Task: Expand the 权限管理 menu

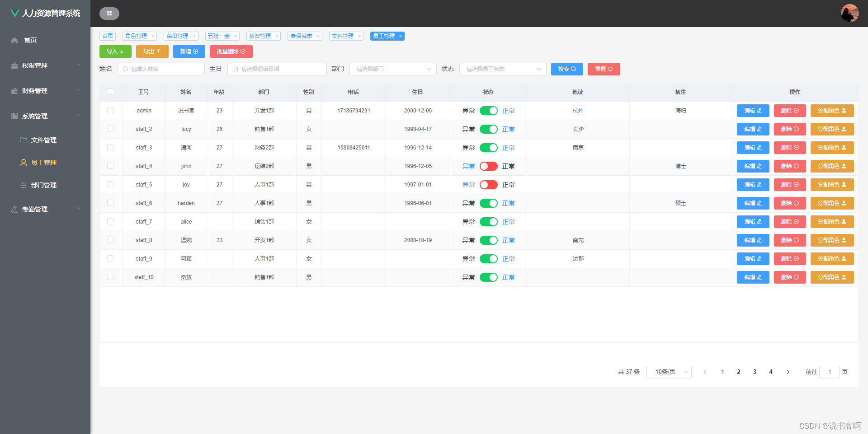Action: [45, 65]
